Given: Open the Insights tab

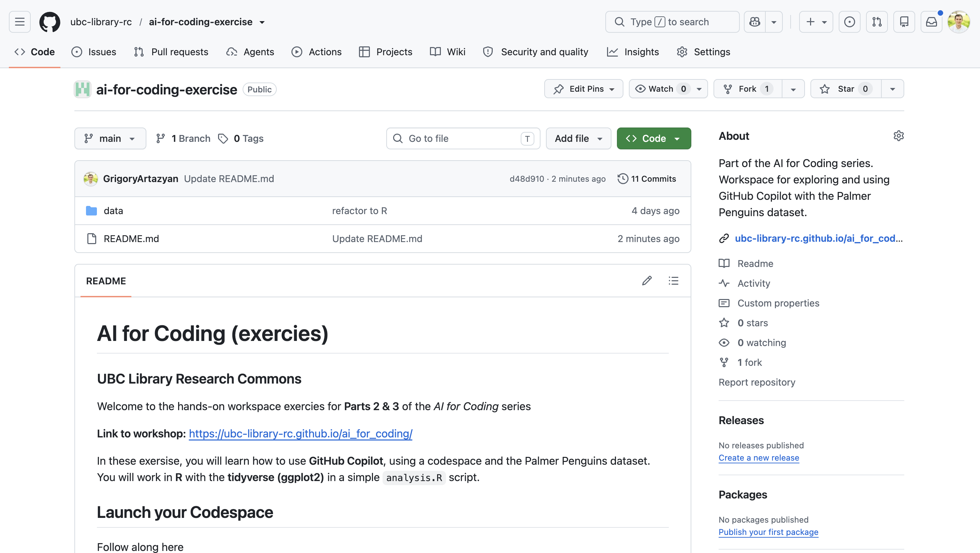Looking at the screenshot, I should pos(633,52).
